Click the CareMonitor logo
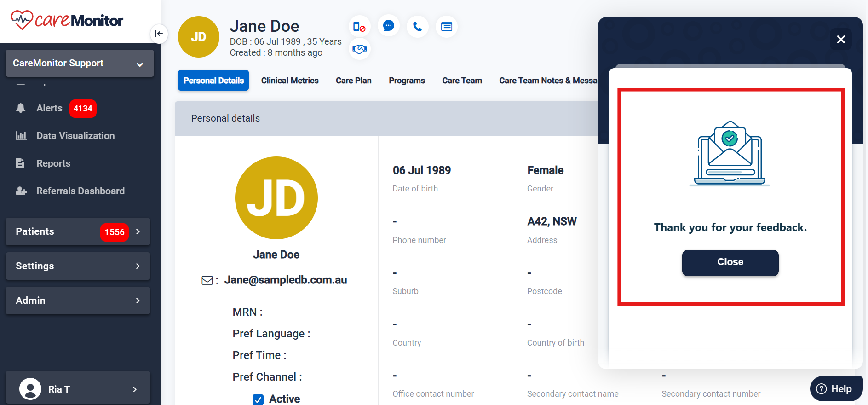 tap(67, 20)
